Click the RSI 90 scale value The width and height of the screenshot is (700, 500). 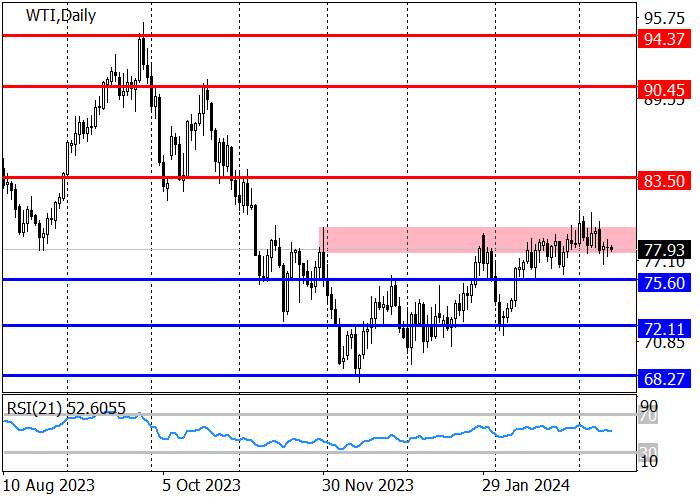point(649,406)
